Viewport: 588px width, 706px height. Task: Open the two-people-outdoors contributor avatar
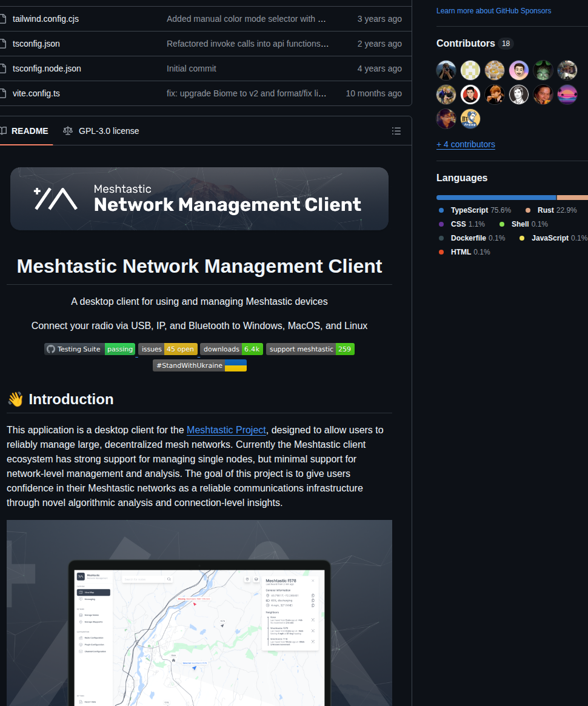(446, 95)
